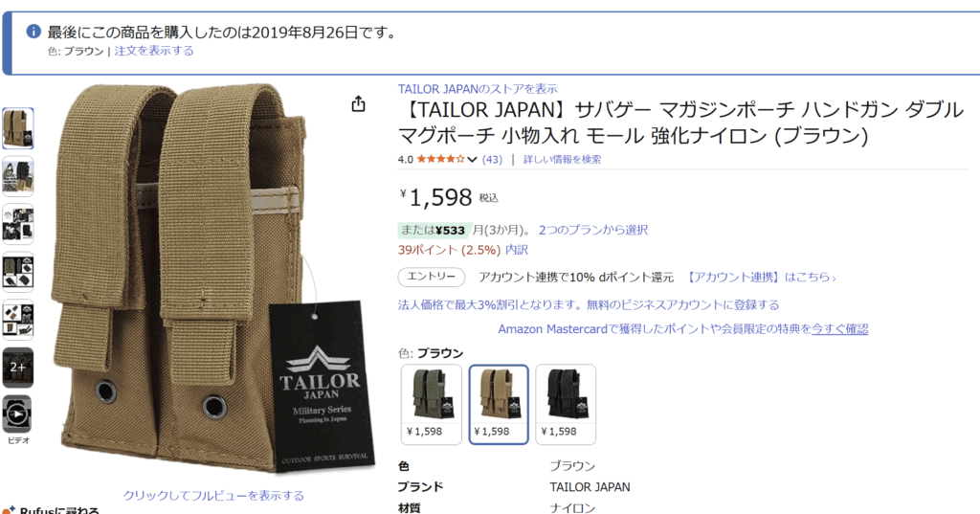Visit TAILOR JAPANのストアを表示 link
980x514 pixels.
click(478, 89)
